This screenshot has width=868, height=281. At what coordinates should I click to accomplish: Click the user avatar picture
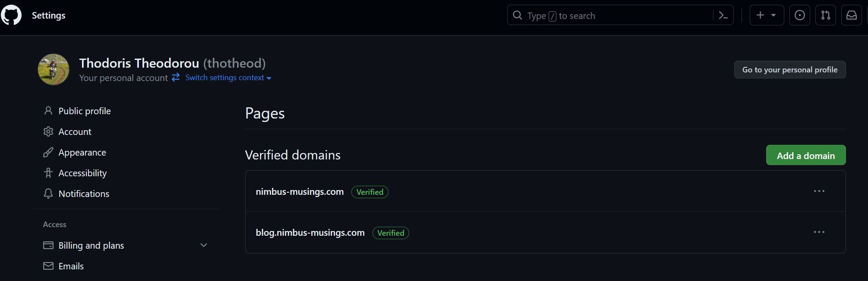(x=54, y=69)
